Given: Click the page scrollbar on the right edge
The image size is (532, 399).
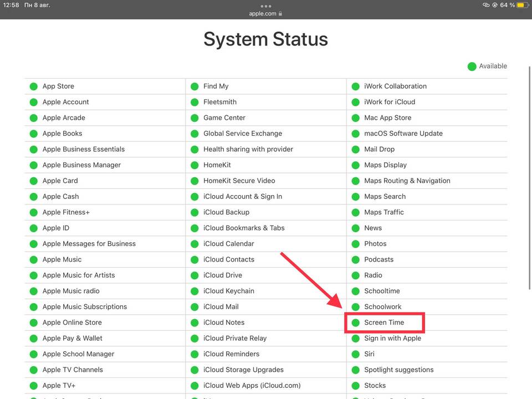Looking at the screenshot, I should pos(530,178).
